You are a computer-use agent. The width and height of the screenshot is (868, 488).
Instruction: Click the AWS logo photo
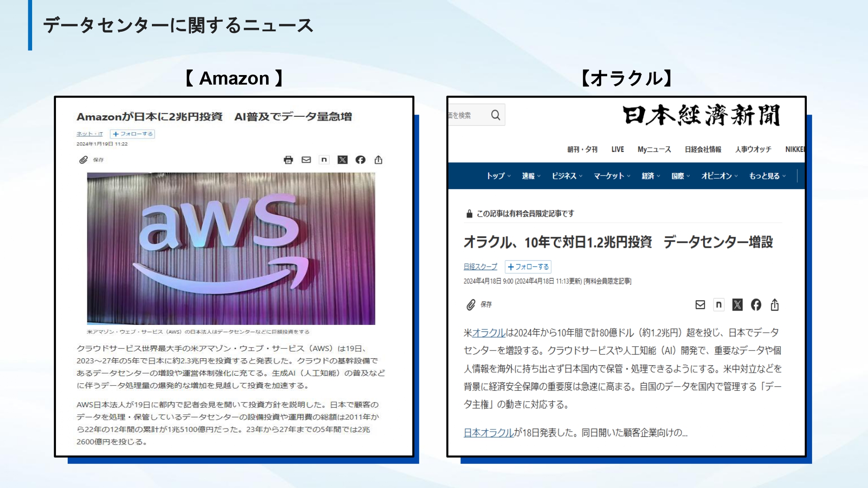pyautogui.click(x=231, y=249)
